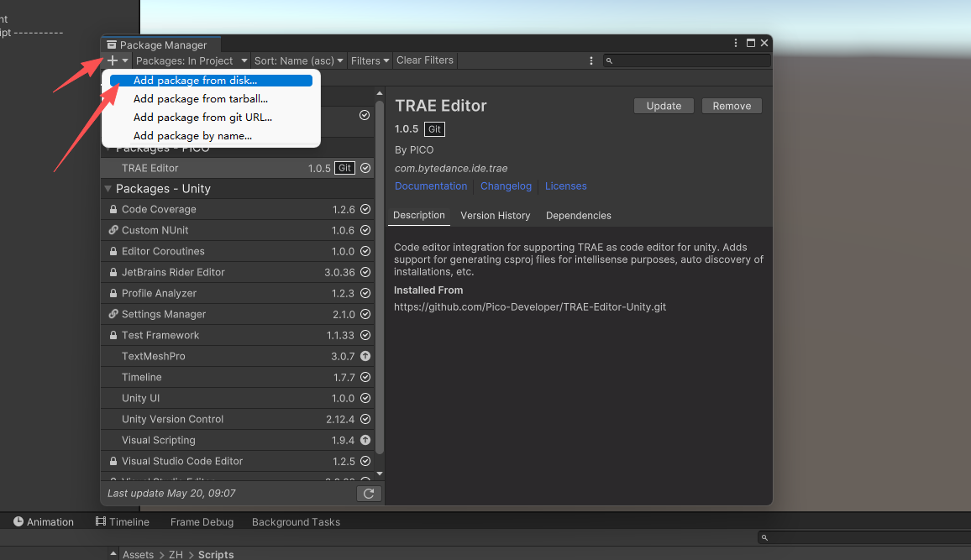Switch to the Dependencies tab
The width and height of the screenshot is (971, 560).
[x=579, y=215]
